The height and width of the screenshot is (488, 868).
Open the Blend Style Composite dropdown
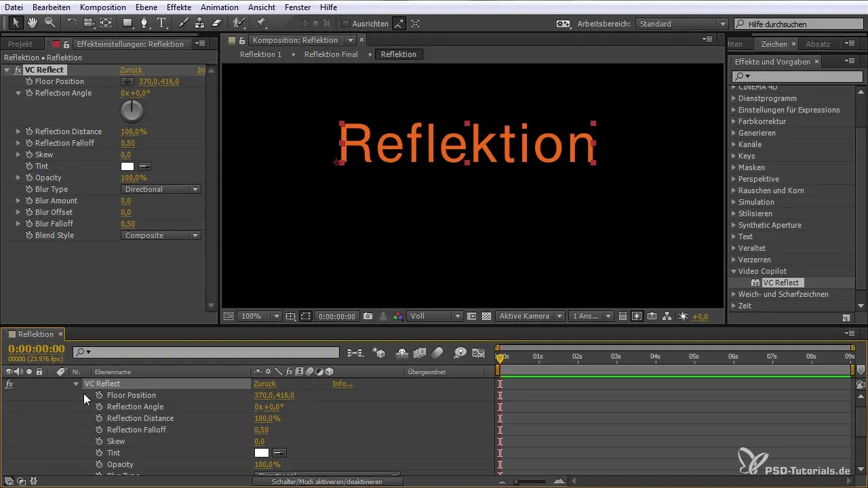tap(161, 235)
